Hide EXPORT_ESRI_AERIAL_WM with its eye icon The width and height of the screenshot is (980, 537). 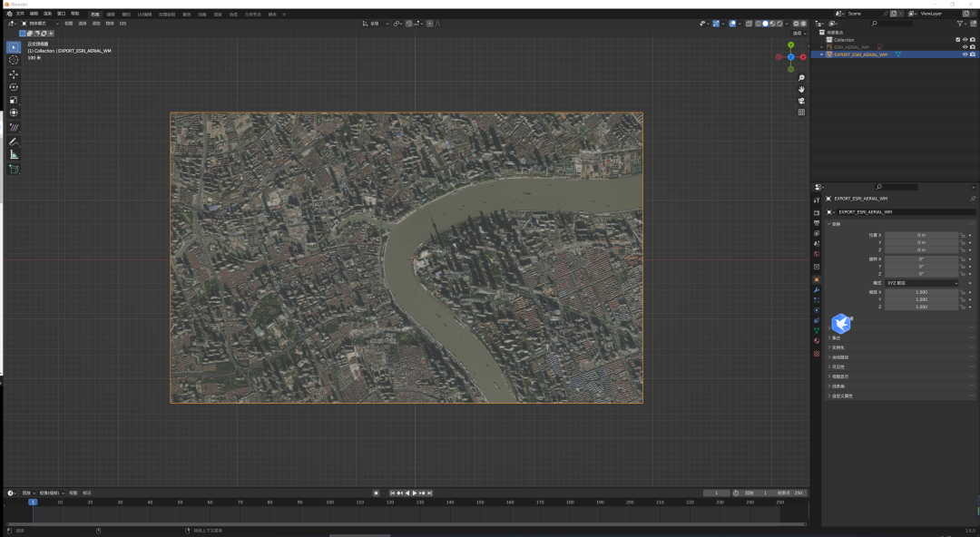[965, 54]
